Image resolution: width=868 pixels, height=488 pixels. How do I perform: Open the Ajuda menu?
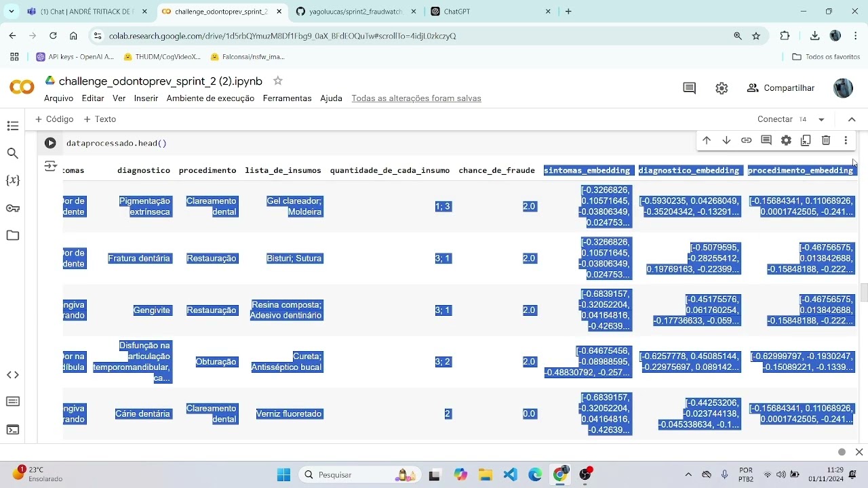tap(331, 98)
